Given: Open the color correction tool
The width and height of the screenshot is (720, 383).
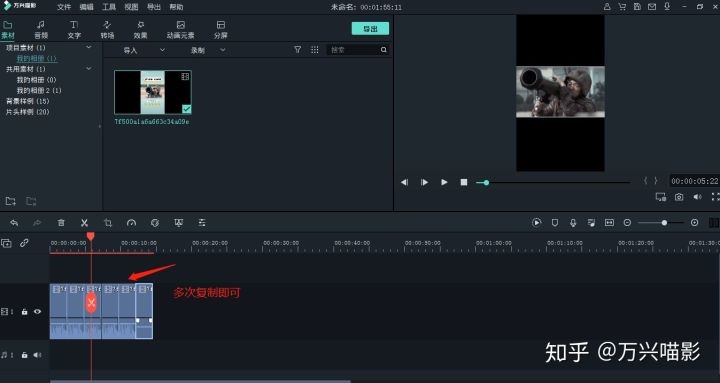Looking at the screenshot, I should (155, 223).
